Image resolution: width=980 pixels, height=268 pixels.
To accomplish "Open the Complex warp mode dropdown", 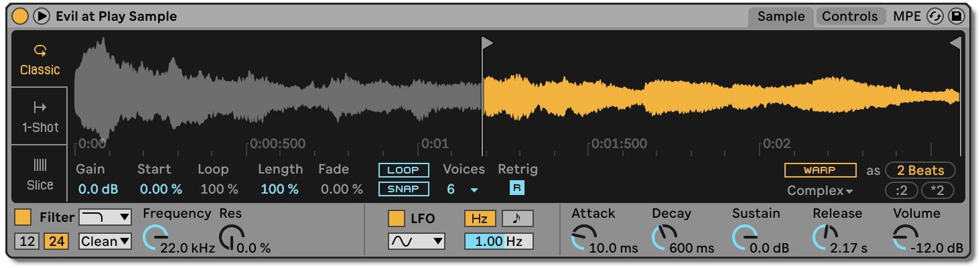I will coord(820,191).
